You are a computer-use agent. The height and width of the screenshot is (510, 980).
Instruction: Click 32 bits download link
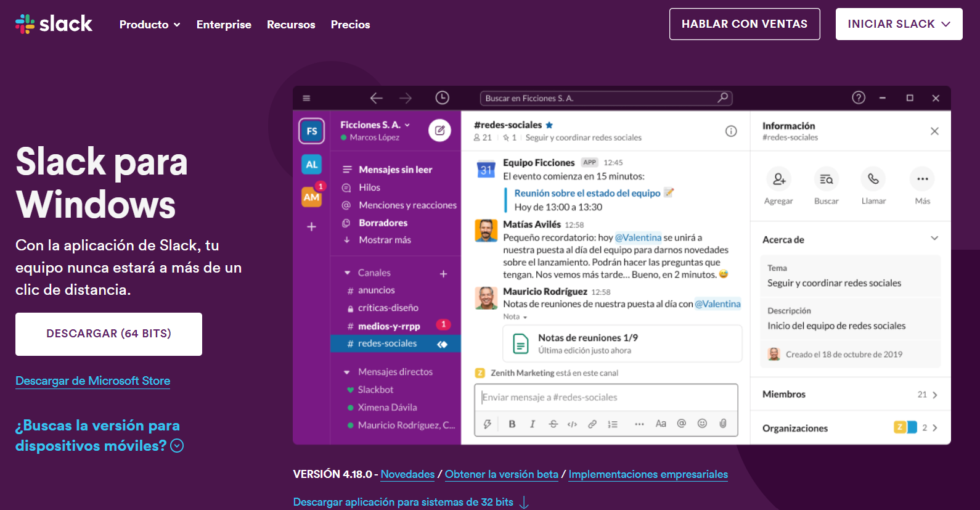410,502
